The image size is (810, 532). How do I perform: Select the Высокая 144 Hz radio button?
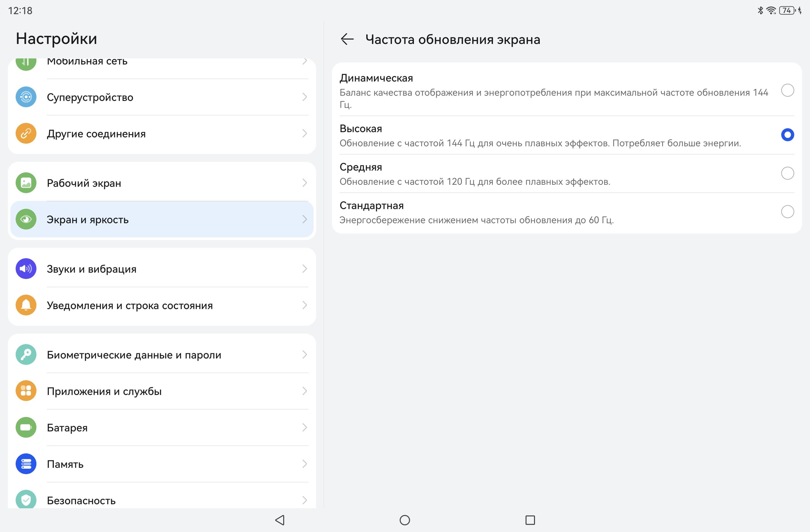pyautogui.click(x=787, y=135)
